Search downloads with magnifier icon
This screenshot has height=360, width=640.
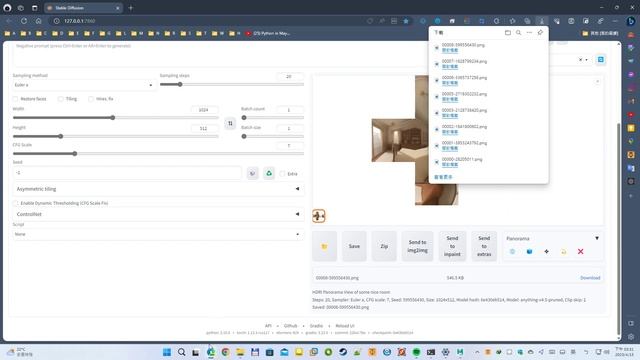[518, 33]
